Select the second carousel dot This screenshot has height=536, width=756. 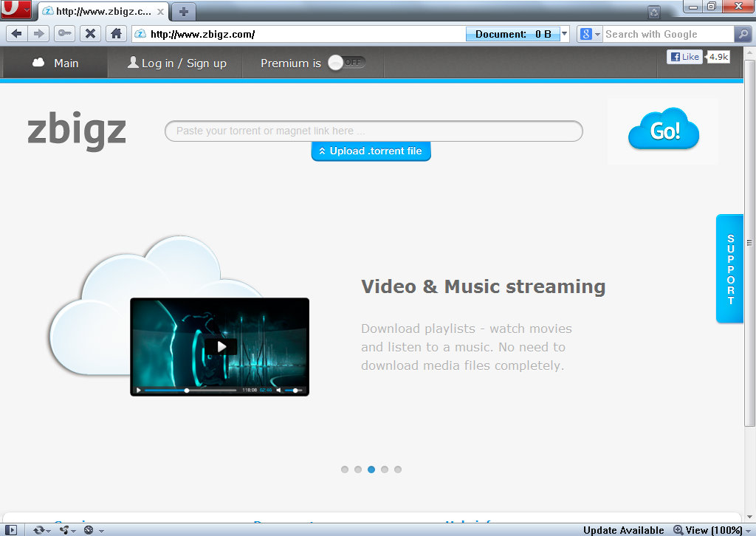pyautogui.click(x=358, y=470)
